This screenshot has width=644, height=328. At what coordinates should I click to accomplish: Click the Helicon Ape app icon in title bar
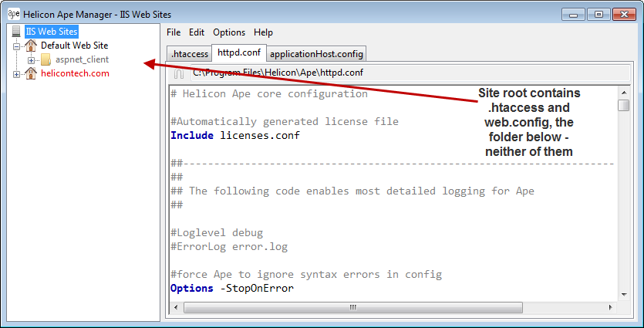13,14
